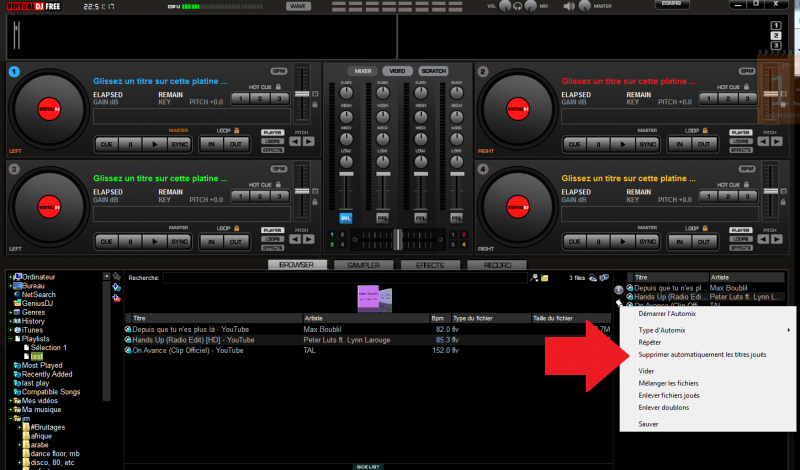800x470 pixels.
Task: Click the CUE button on deck 2
Action: pyautogui.click(x=573, y=144)
